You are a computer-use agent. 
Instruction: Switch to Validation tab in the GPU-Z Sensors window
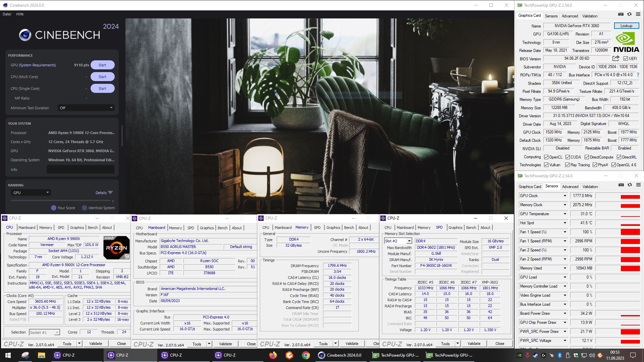coord(590,186)
